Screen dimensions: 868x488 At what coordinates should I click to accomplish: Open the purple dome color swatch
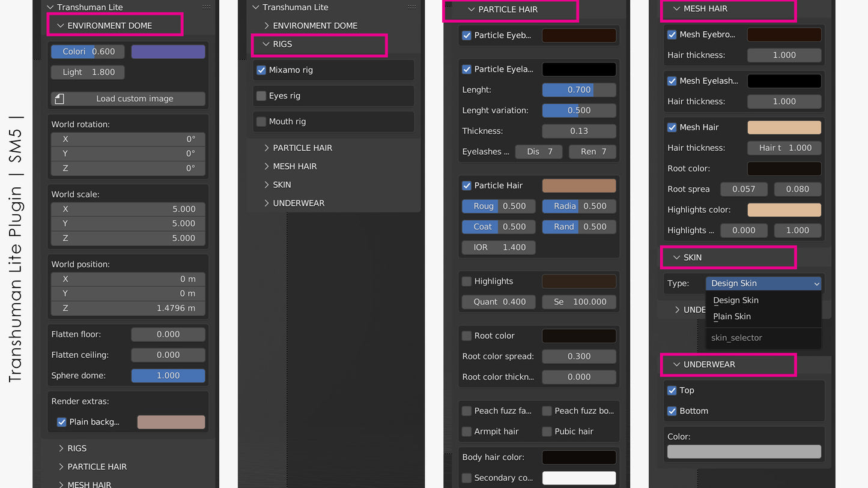tap(168, 52)
